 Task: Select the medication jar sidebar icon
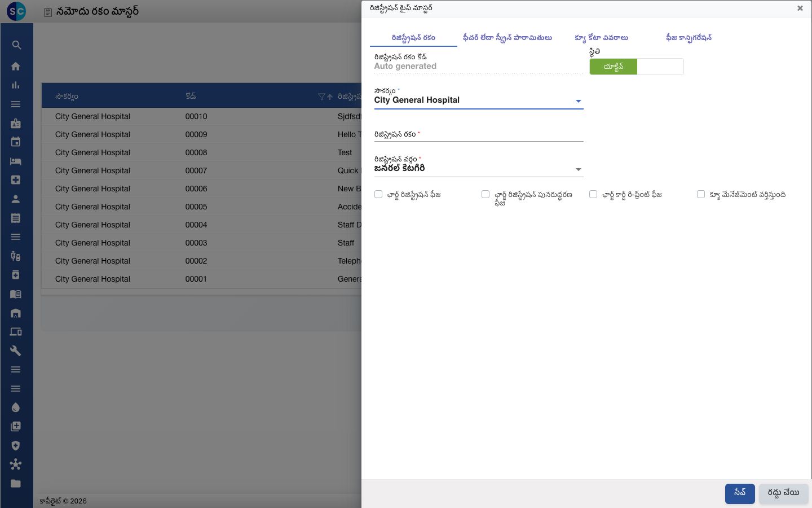(x=16, y=275)
